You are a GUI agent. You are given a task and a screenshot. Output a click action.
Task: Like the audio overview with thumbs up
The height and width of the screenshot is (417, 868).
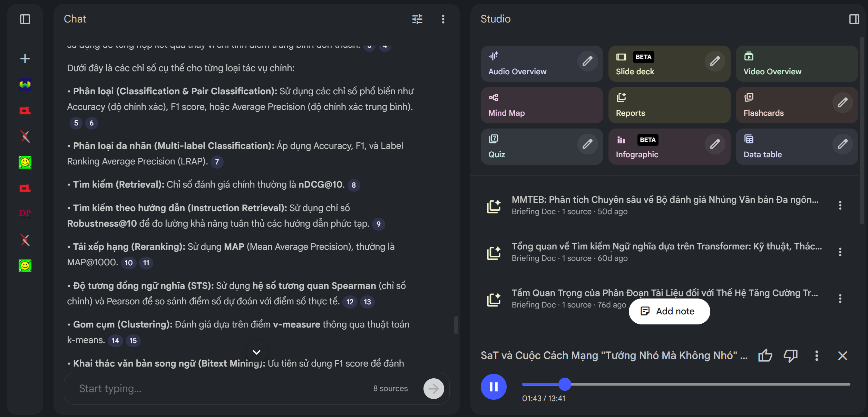(765, 356)
